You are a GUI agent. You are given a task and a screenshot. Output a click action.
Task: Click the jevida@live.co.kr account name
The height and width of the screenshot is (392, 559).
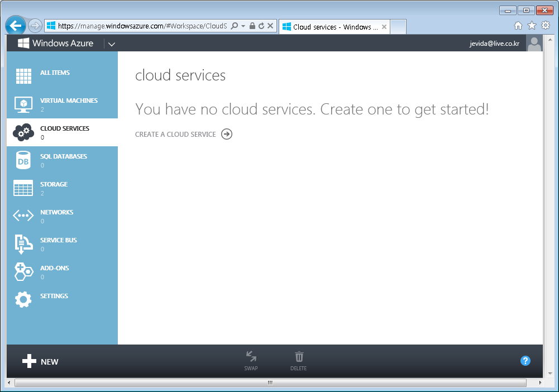click(x=494, y=44)
